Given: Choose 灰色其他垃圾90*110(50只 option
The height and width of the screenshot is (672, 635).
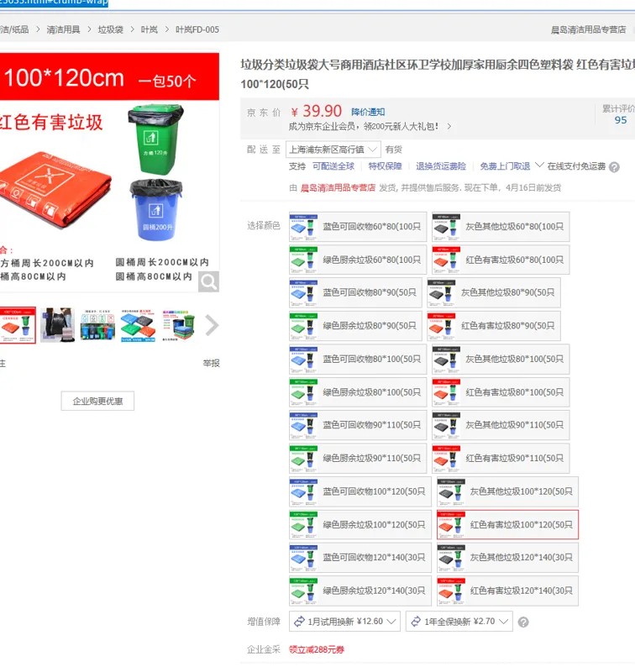Looking at the screenshot, I should [501, 425].
